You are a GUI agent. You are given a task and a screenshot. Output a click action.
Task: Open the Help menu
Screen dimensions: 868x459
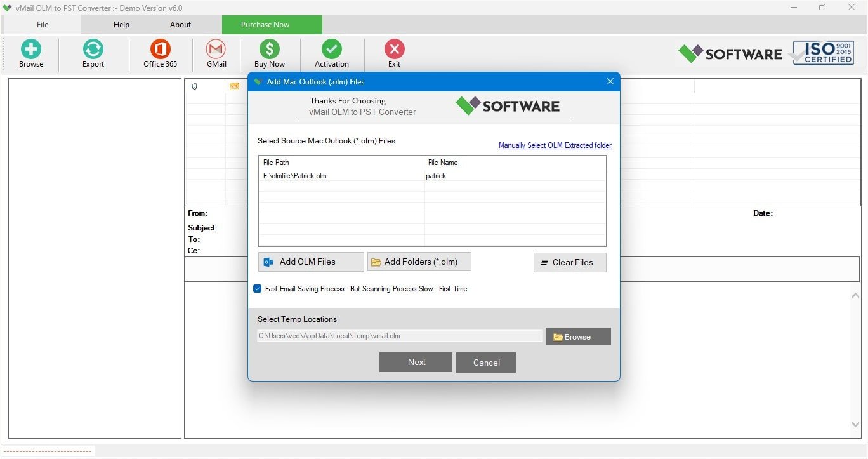[121, 25]
